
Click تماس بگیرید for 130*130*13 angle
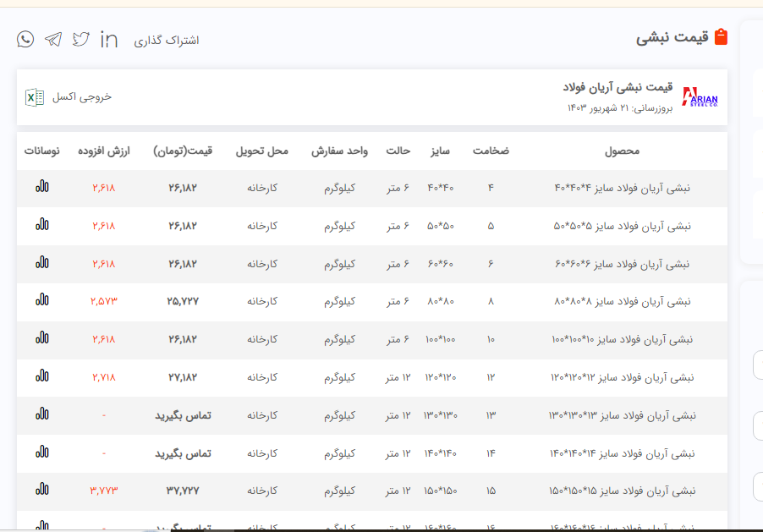click(183, 415)
